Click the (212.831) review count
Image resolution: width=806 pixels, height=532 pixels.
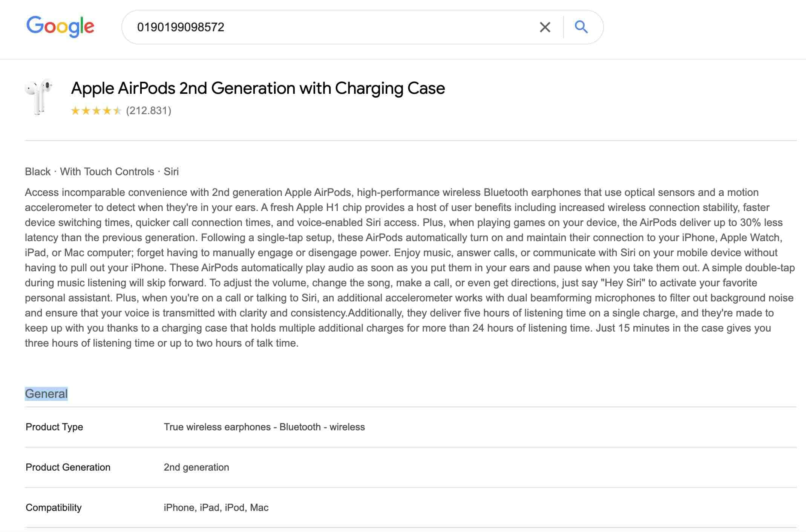(149, 111)
